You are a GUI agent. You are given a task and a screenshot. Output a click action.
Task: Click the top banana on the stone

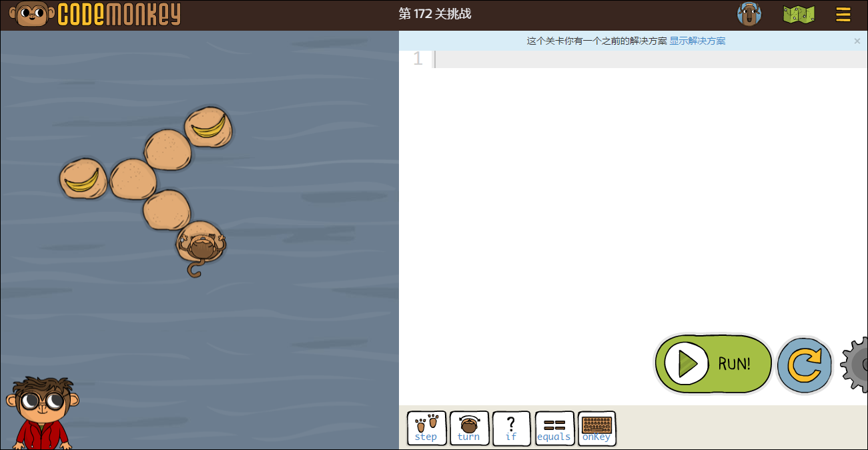[x=208, y=126]
